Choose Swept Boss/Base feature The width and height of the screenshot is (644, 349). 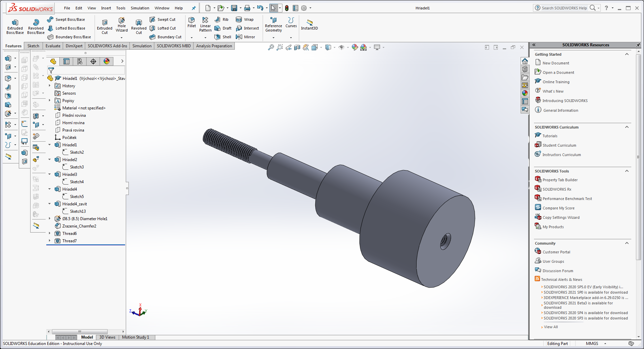point(66,19)
